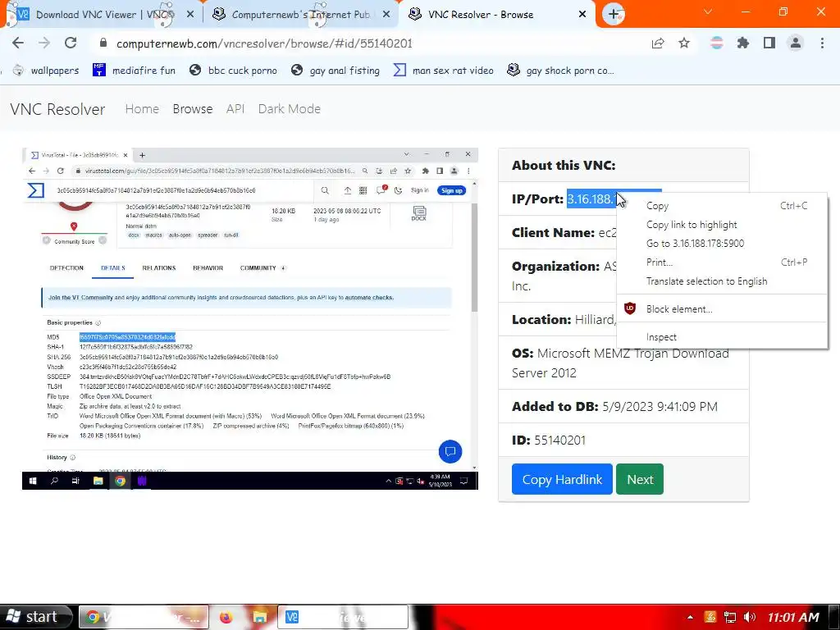Click the address bar URL
The image size is (840, 630).
click(x=265, y=43)
